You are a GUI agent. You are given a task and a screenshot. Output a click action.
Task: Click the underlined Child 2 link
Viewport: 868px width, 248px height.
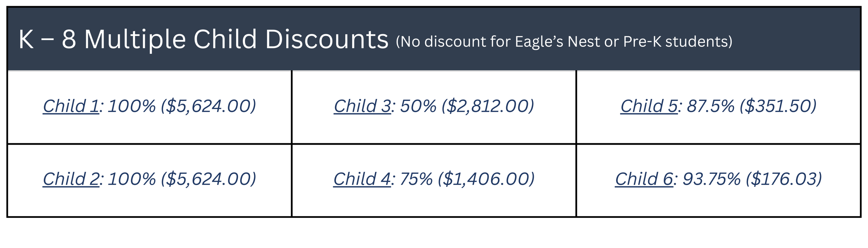71,179
